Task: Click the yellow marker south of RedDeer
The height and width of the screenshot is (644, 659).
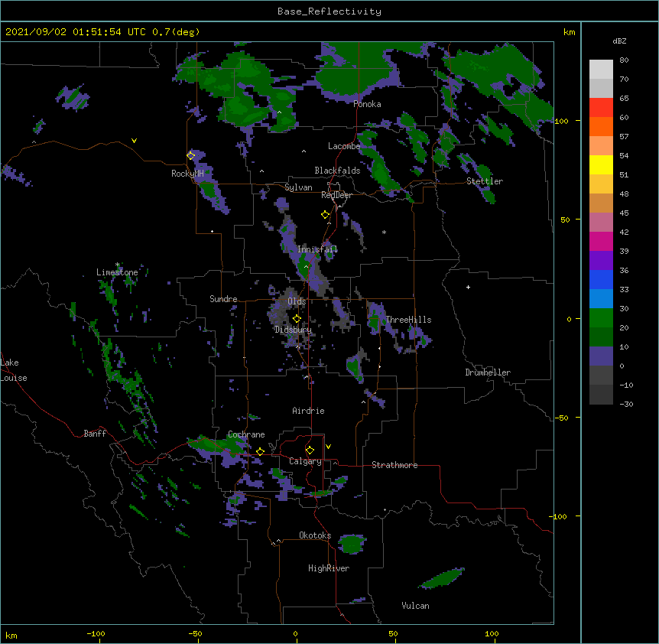Action: [x=325, y=215]
